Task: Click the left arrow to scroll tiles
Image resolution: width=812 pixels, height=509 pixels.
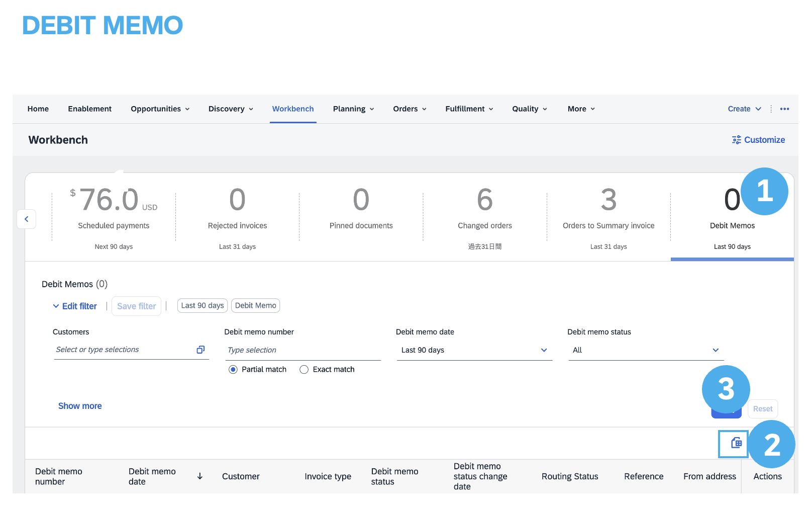Action: pos(27,219)
